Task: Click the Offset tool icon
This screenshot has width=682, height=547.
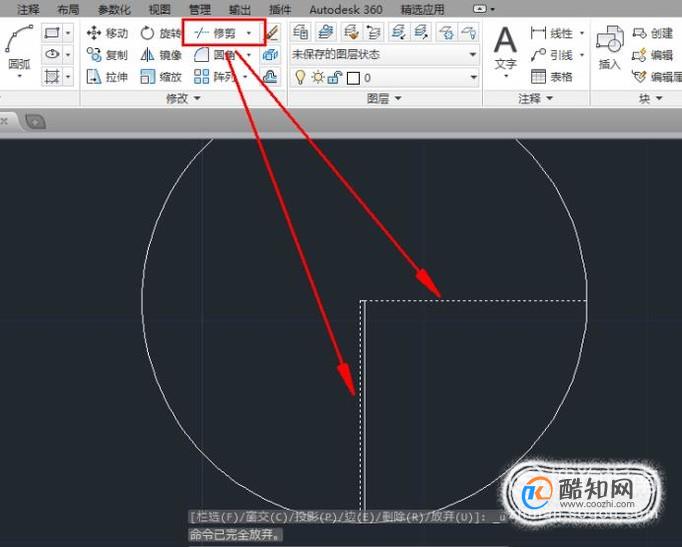Action: click(271, 77)
